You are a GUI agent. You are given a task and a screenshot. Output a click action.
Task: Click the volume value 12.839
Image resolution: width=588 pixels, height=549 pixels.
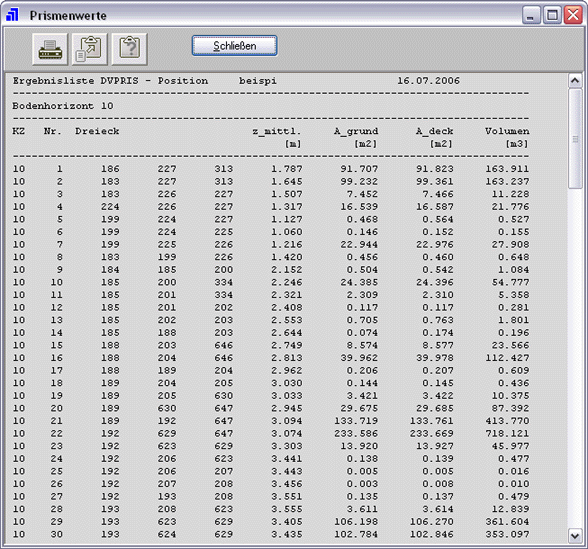510,509
